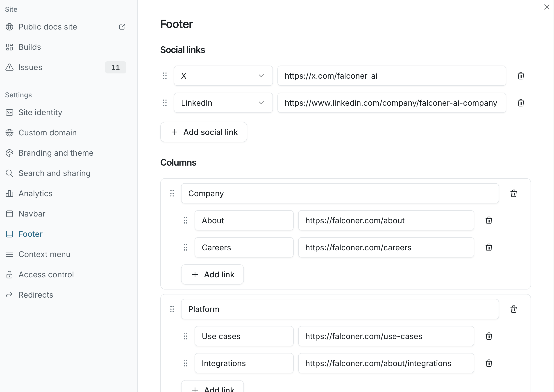Edit the Company column title field

(340, 193)
